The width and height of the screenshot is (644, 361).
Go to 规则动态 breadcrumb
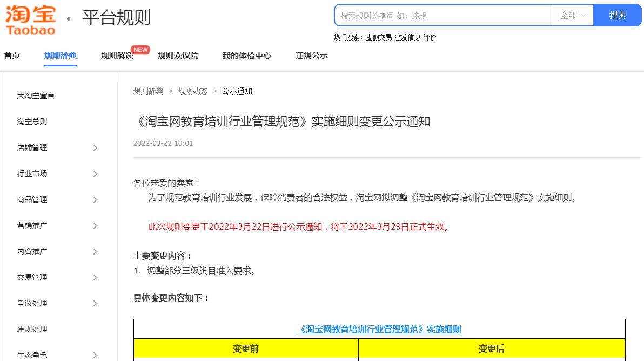click(x=193, y=91)
